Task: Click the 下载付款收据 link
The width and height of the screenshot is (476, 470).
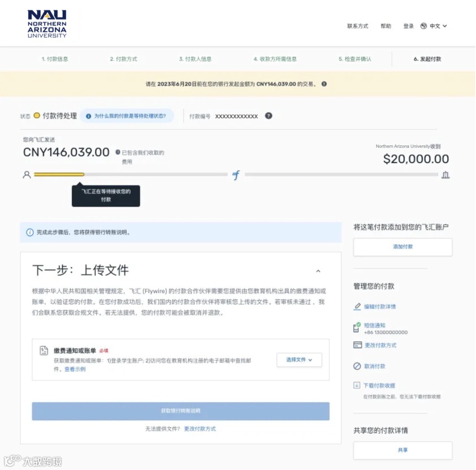Action: click(x=379, y=386)
